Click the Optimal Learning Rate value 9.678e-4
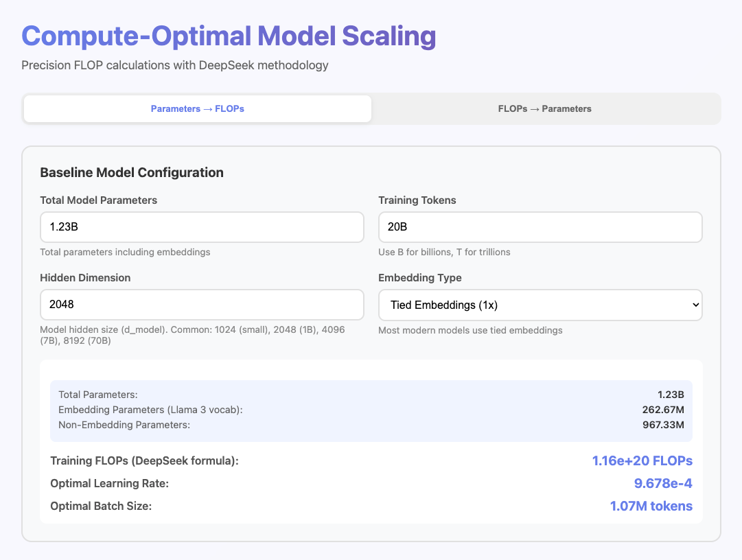This screenshot has height=560, width=742. point(663,483)
